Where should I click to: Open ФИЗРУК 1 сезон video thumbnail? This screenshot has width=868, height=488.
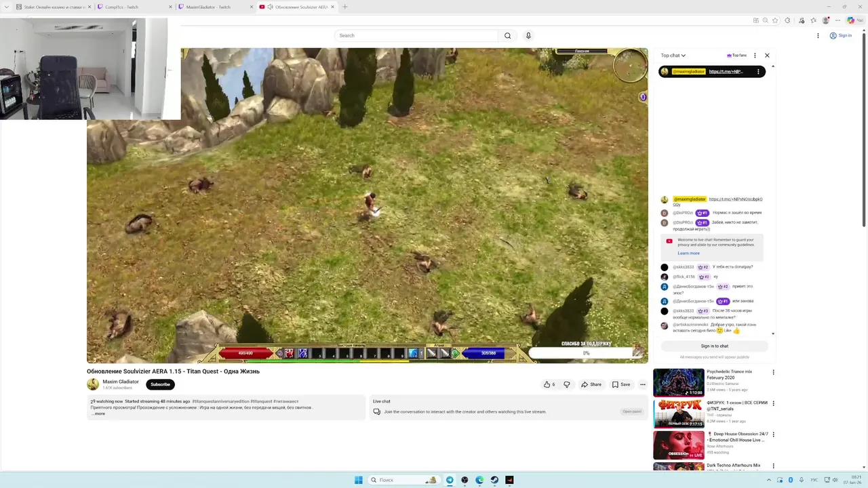click(x=678, y=413)
